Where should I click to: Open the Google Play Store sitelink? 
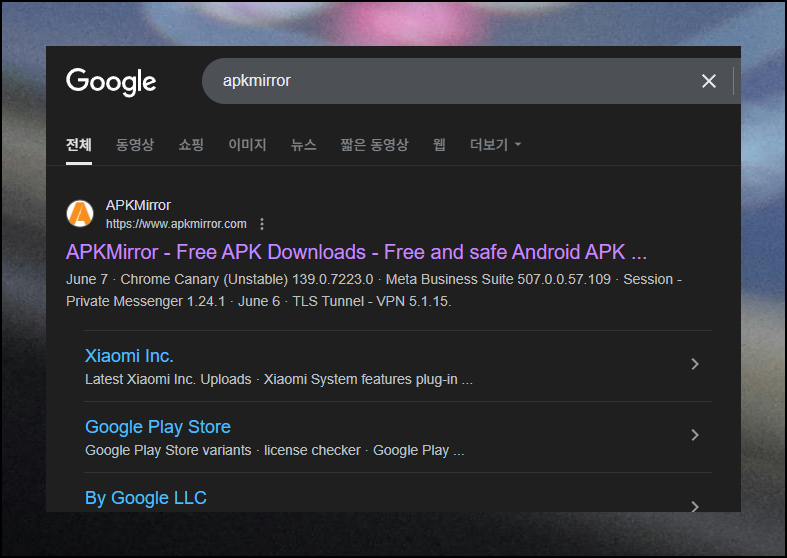[158, 427]
